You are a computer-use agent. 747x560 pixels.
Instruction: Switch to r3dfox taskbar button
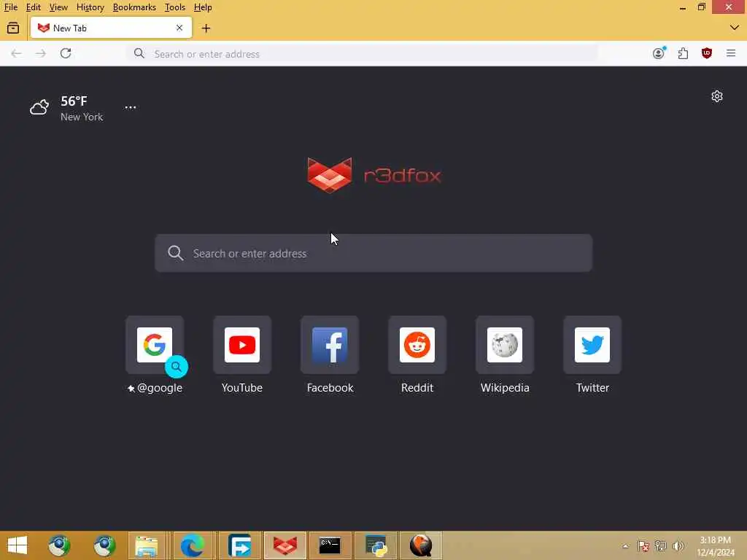(x=285, y=545)
